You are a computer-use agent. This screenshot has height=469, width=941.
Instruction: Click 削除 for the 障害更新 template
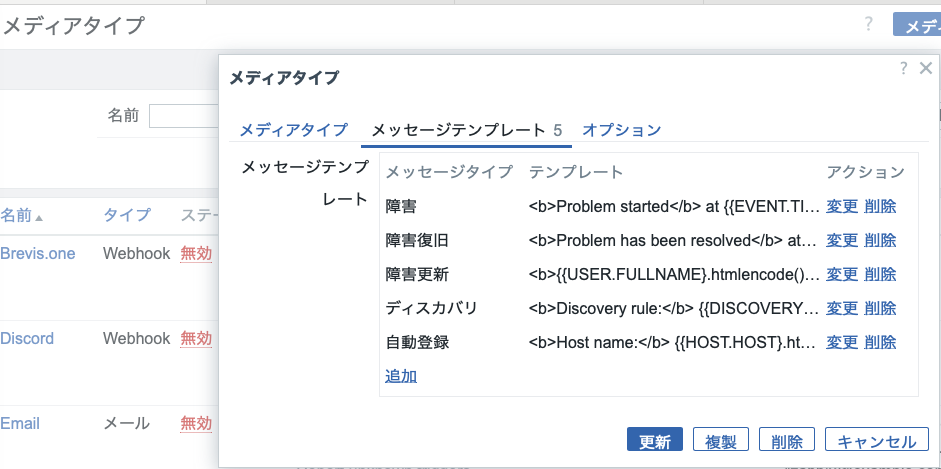point(880,275)
